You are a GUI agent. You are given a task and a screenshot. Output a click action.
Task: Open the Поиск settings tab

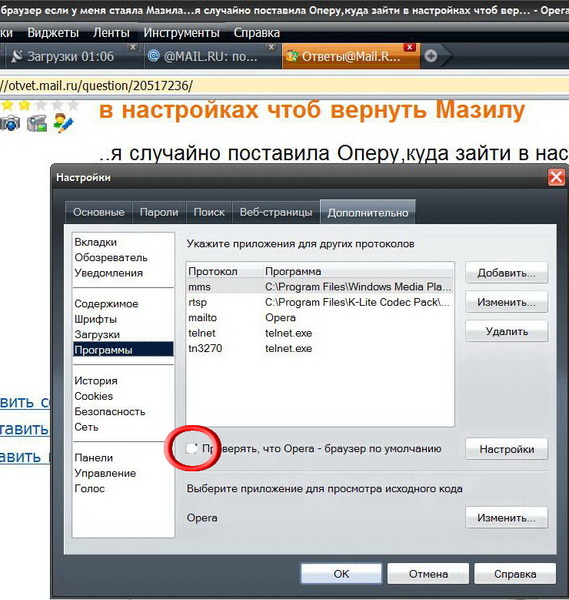coord(209,212)
